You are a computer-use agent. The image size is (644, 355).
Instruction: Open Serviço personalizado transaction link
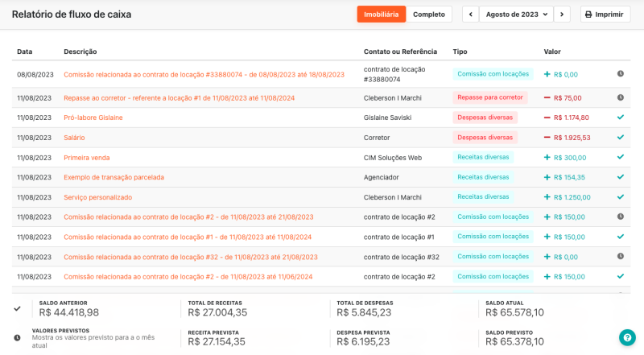pos(98,197)
